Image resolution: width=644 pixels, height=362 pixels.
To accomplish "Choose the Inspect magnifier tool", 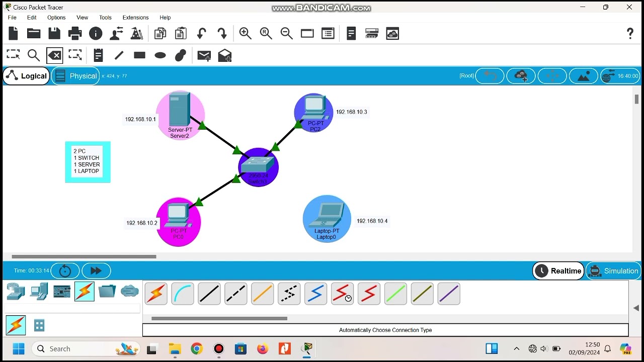I will (x=34, y=55).
